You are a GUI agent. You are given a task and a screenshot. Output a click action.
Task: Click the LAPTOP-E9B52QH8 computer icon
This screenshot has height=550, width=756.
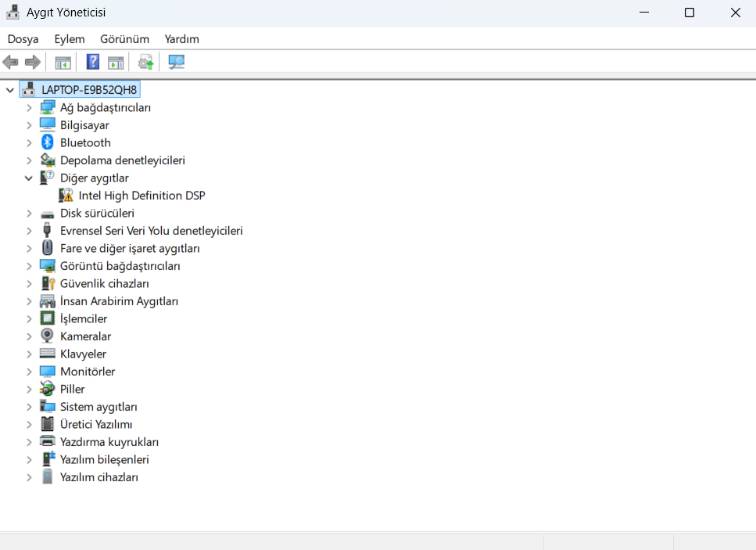coord(28,89)
